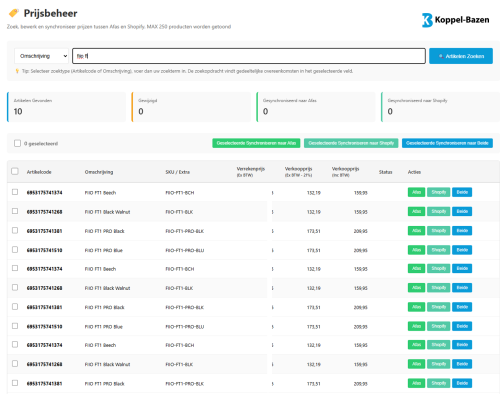Click the Koppel-Bazen logo
Viewport: 500px width, 394px height.
click(x=456, y=20)
